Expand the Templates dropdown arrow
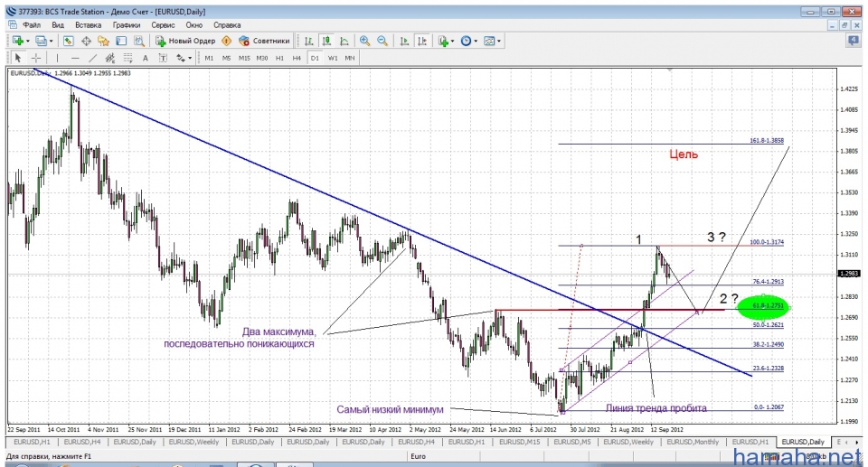The height and width of the screenshot is (467, 868). 499,41
